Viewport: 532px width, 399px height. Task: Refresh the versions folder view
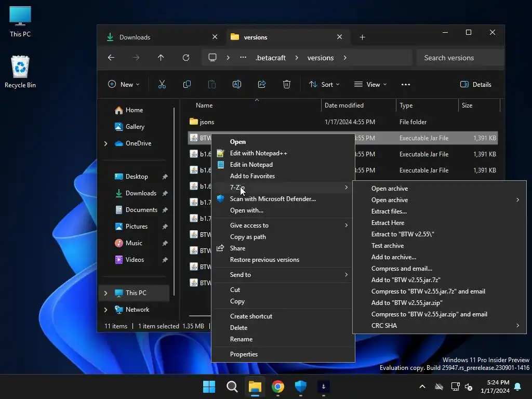(x=186, y=58)
